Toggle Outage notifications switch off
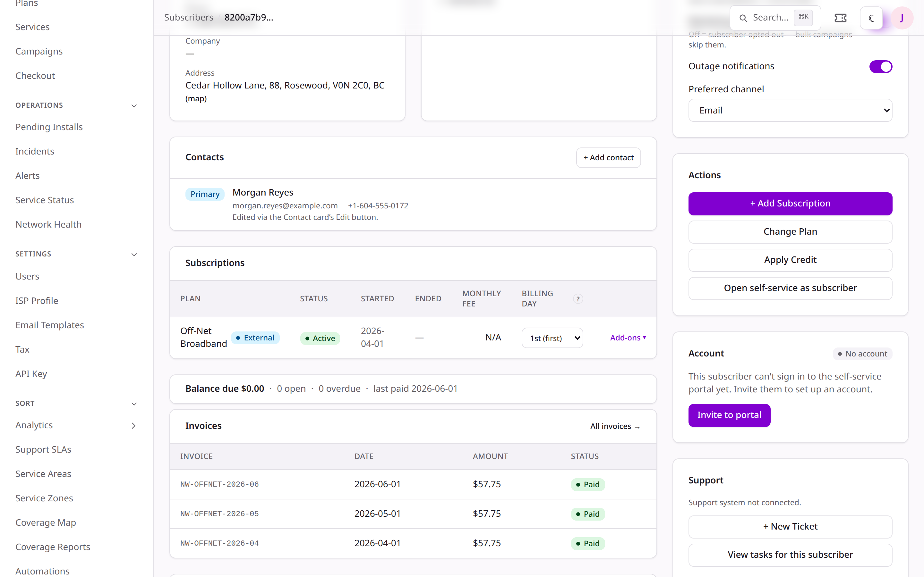This screenshot has width=924, height=577. point(880,66)
